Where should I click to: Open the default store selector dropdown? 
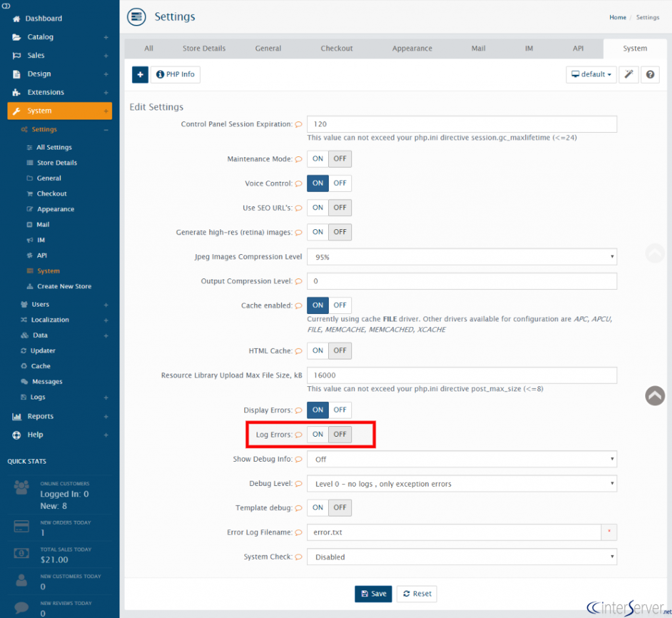[591, 75]
